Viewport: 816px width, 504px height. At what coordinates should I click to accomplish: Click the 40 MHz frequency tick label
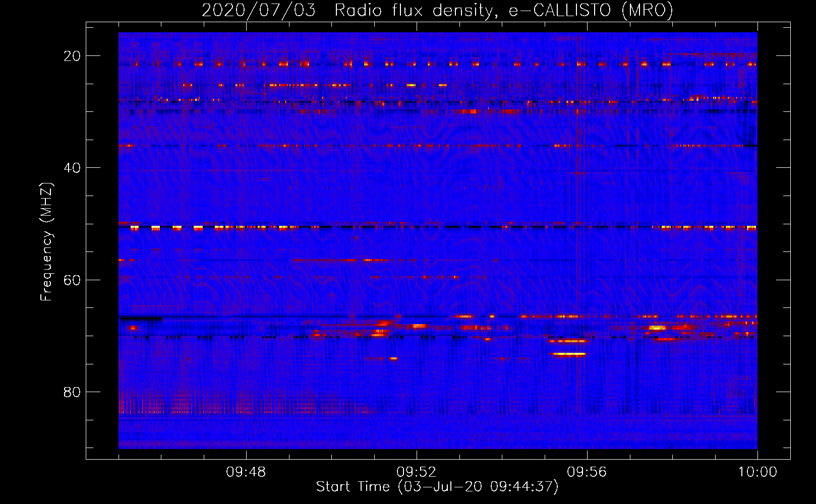pos(72,168)
